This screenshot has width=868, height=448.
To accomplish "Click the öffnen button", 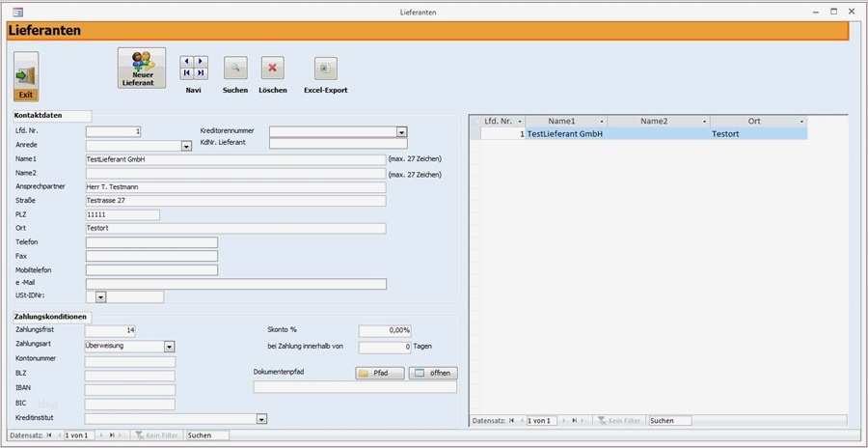I will tap(433, 373).
